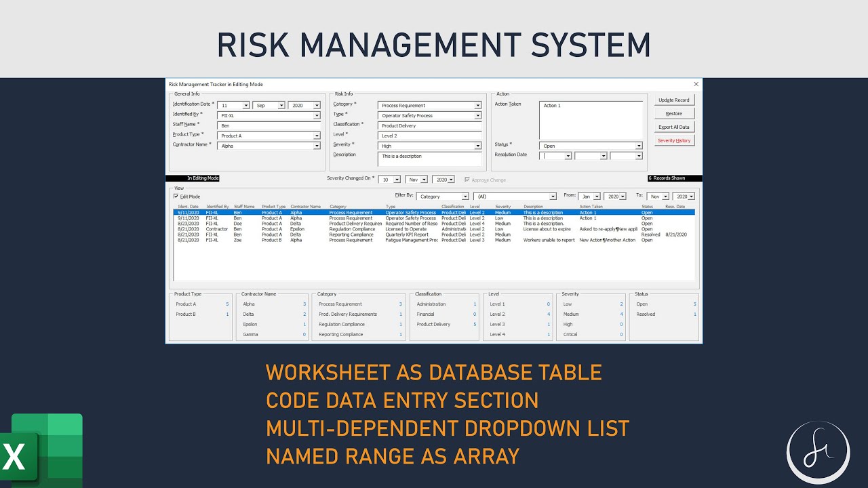Click 'Financial' in Classification summary
This screenshot has height=488, width=868.
[425, 314]
